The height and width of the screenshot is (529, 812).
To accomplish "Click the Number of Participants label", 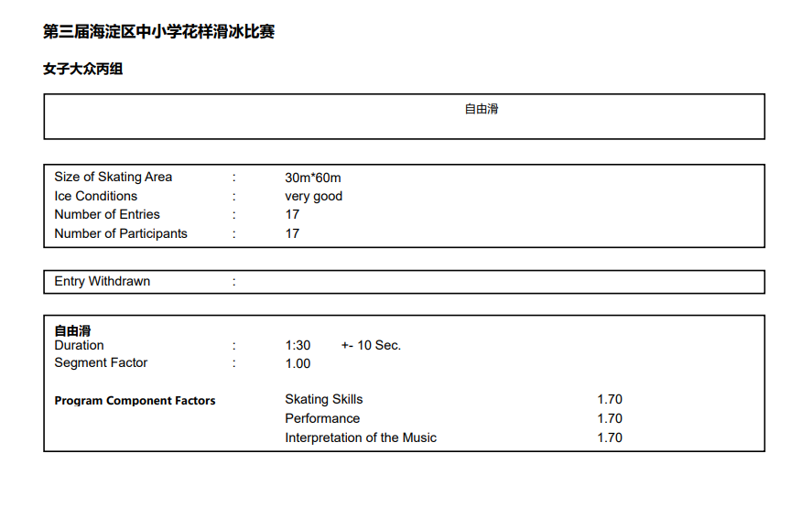I will (x=121, y=233).
